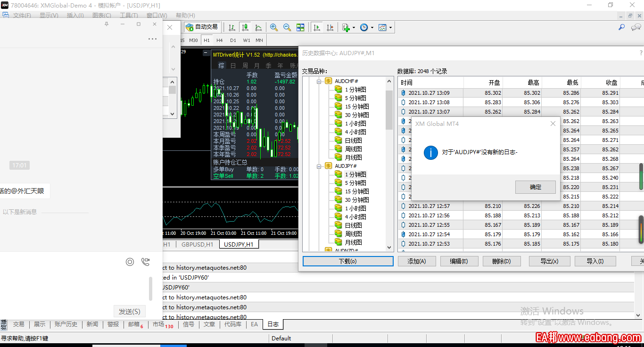Tile chart windows with the grid icon

(300, 27)
